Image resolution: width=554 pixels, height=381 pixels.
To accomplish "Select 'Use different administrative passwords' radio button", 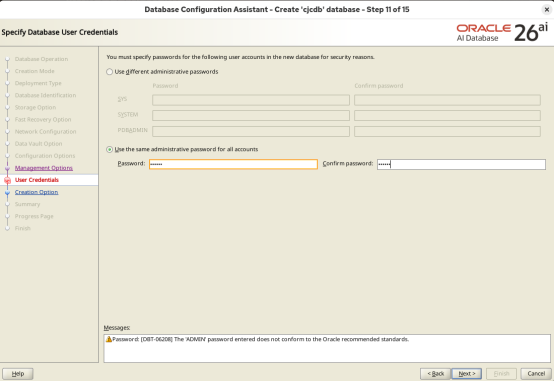I will (110, 72).
